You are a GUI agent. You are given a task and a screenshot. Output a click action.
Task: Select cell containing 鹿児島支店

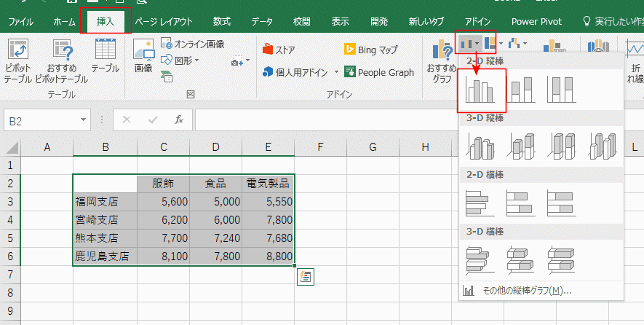coord(105,257)
